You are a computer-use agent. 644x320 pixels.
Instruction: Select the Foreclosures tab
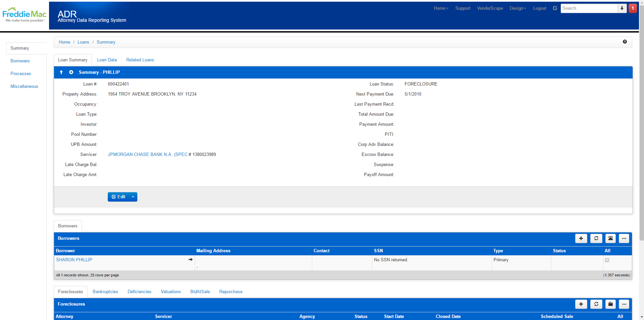tap(71, 292)
